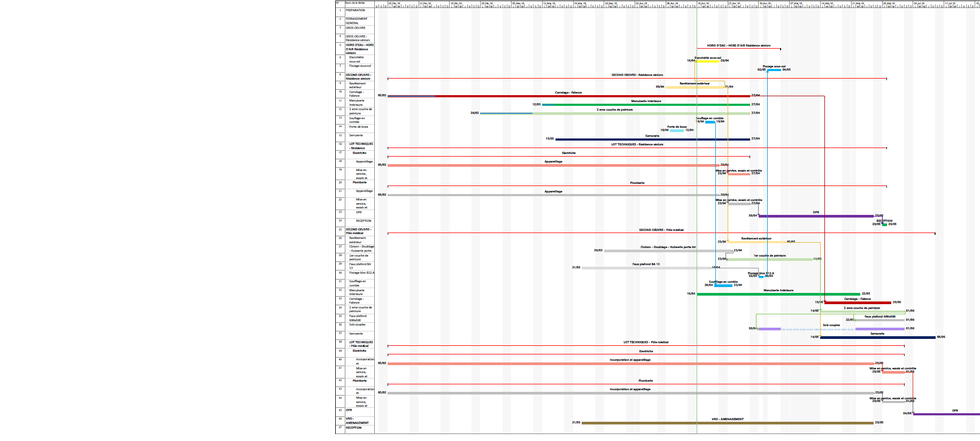Select row 14 Porte de boxe
Viewport: 980px width, 441px height.
(x=355, y=128)
